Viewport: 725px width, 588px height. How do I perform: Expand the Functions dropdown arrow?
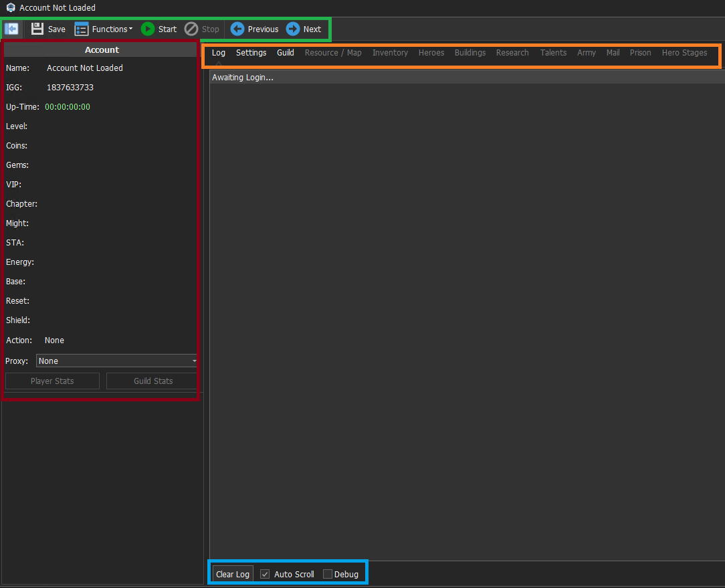point(130,29)
